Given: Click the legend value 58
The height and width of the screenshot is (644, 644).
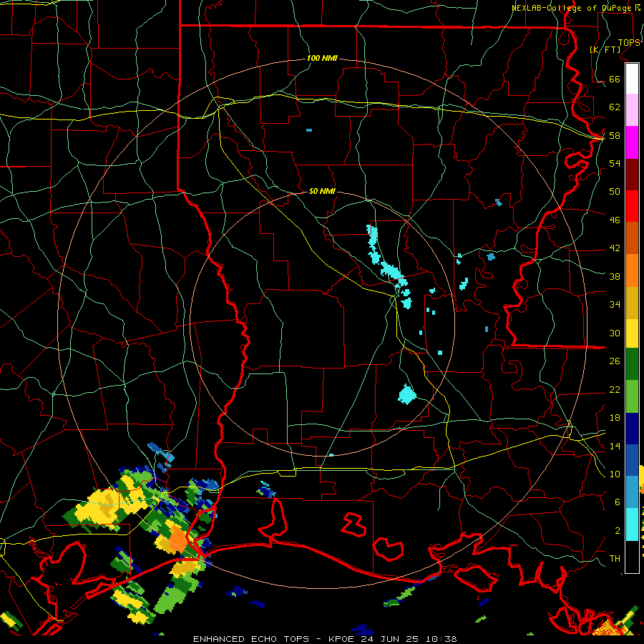Looking at the screenshot, I should tap(615, 135).
